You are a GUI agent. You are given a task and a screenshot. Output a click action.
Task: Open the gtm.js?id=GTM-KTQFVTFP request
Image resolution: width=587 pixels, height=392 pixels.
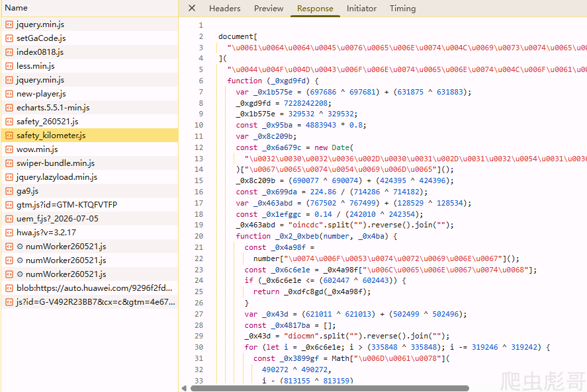[x=89, y=205]
